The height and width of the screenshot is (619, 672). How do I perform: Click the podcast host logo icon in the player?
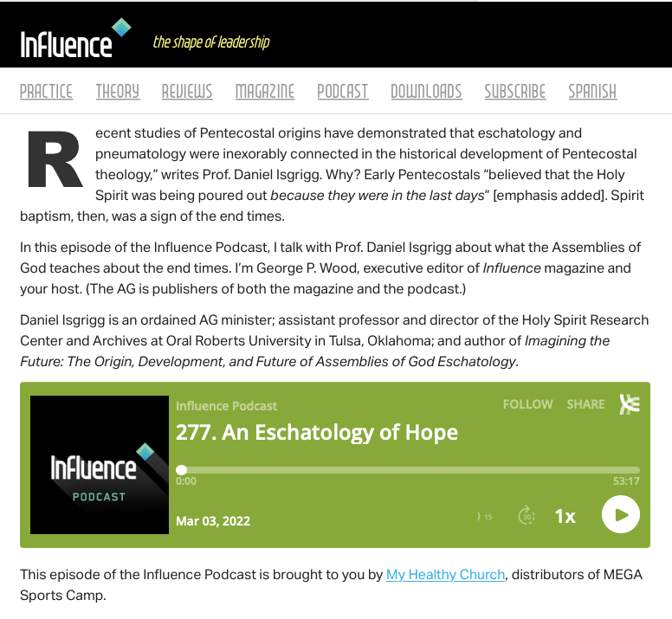coord(629,404)
